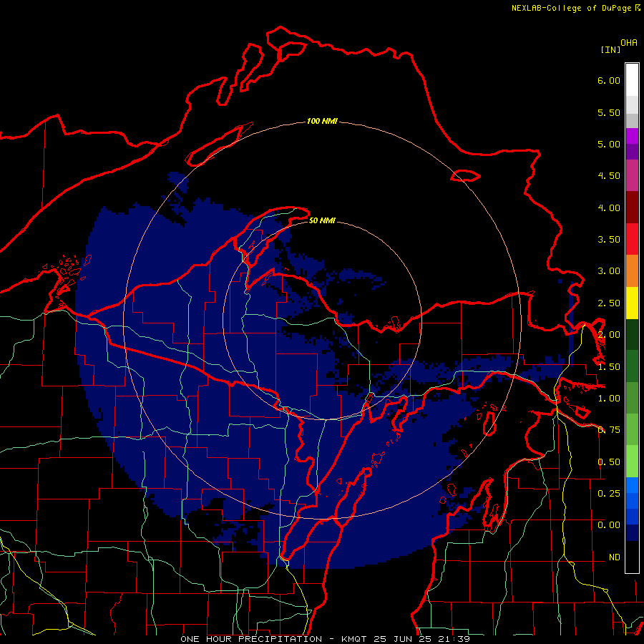This screenshot has height=644, width=644.
Task: Select the bright red legend swatch
Action: coord(632,239)
